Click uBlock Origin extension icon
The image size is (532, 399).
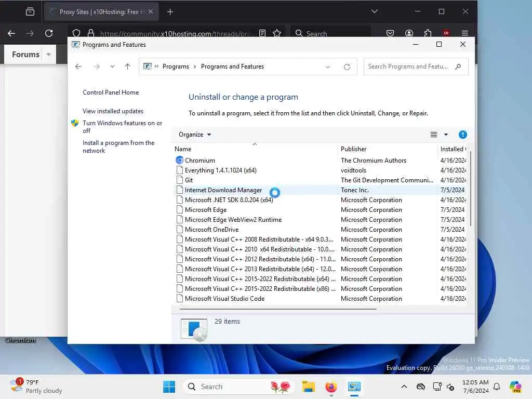[446, 33]
